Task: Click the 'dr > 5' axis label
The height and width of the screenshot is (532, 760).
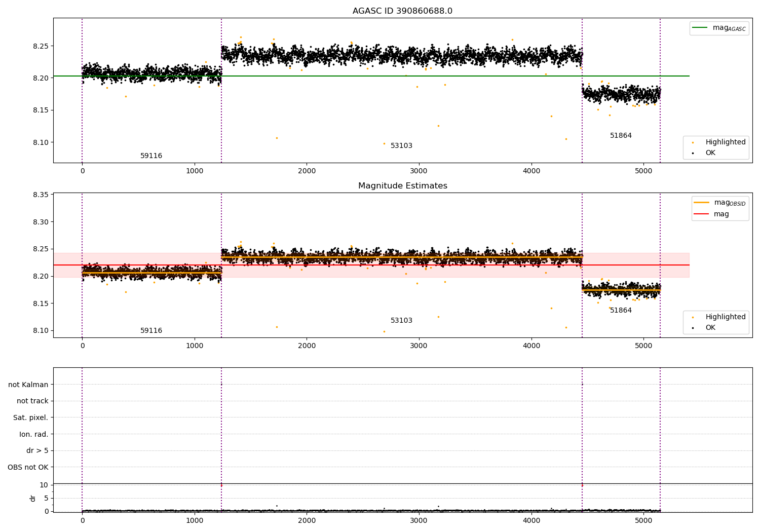Action: (x=37, y=450)
